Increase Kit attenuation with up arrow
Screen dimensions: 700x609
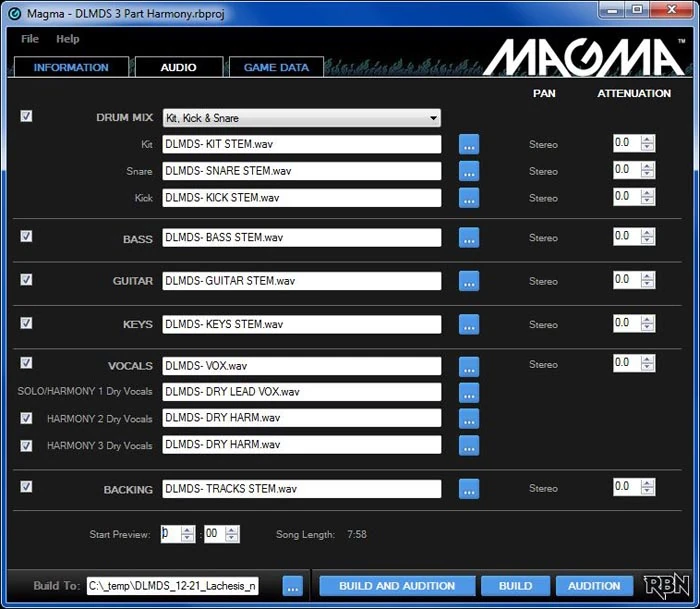pos(647,140)
